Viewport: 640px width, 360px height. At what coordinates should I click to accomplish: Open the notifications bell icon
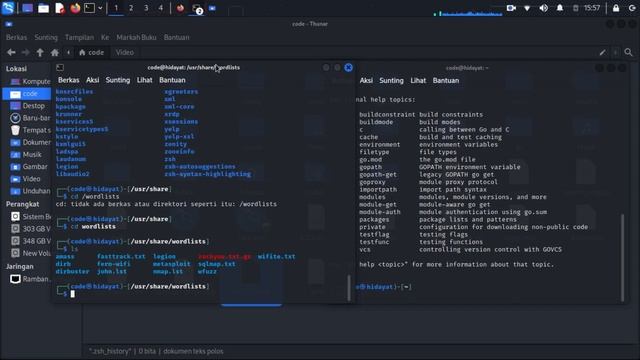(x=560, y=8)
